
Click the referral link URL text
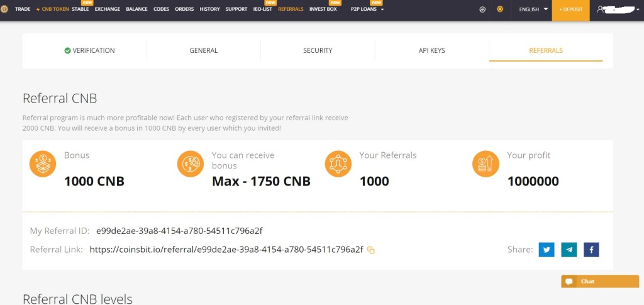point(226,250)
